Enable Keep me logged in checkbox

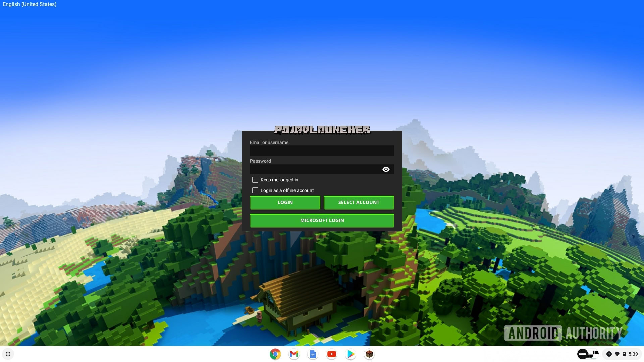[x=255, y=180]
